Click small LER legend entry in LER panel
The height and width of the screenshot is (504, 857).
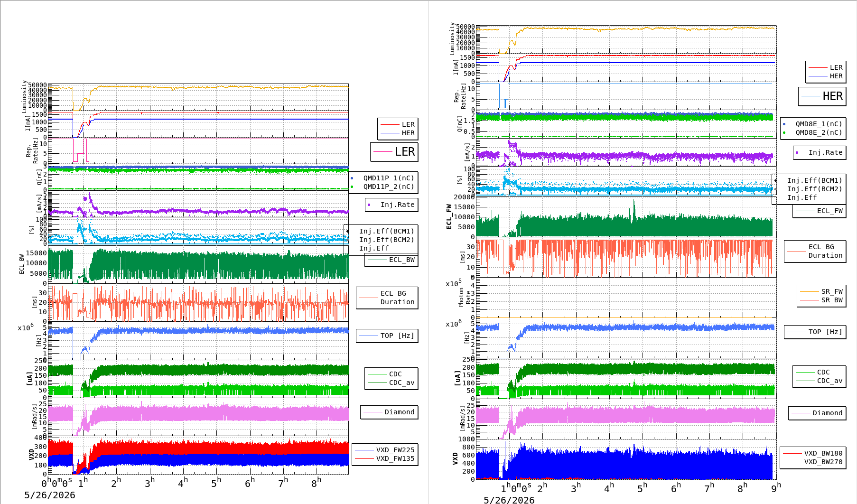[408, 124]
